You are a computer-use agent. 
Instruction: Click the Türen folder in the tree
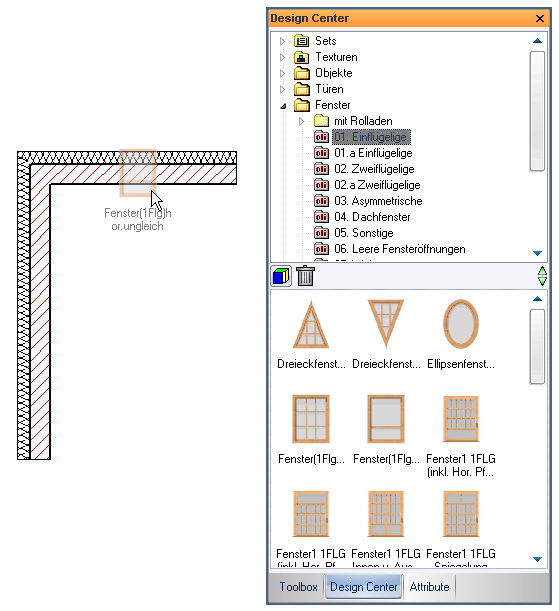329,89
